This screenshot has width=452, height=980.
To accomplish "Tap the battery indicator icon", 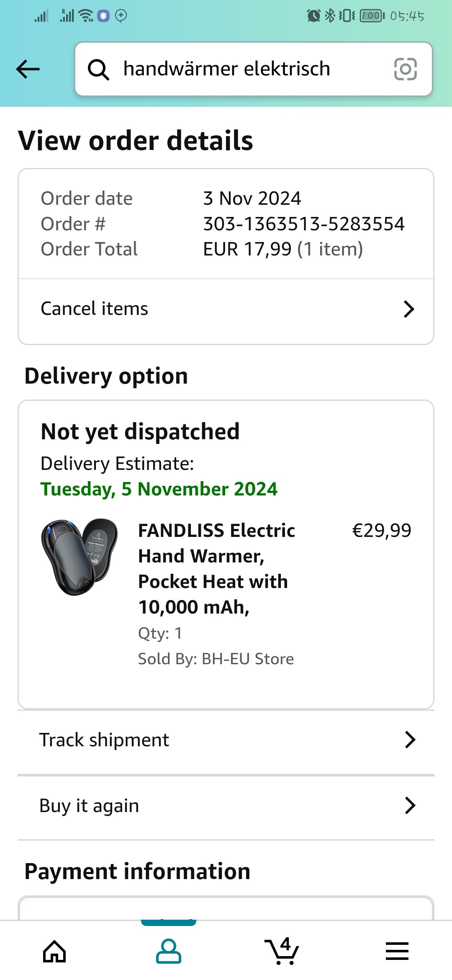I will tap(372, 16).
